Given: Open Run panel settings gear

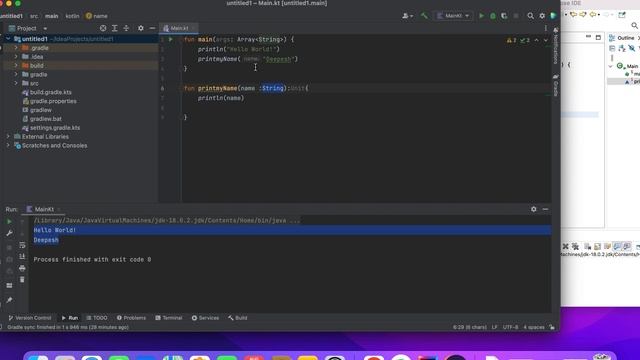Looking at the screenshot, I should [533, 209].
